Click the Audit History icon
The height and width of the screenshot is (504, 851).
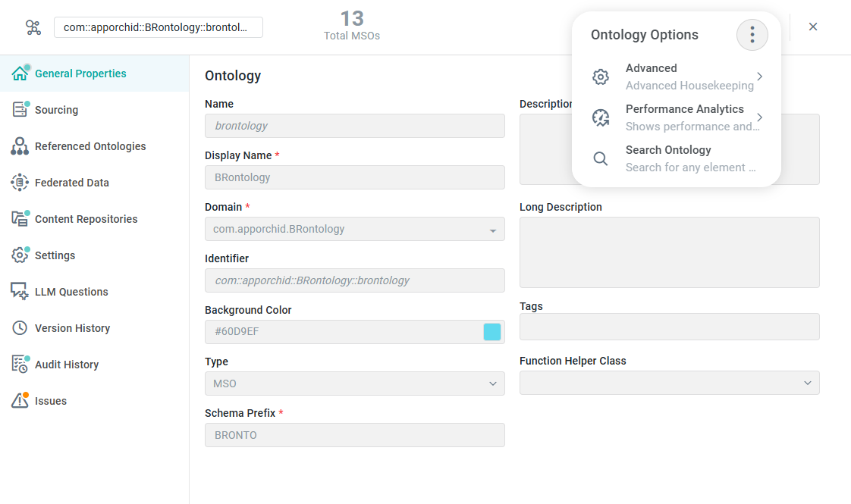(20, 364)
